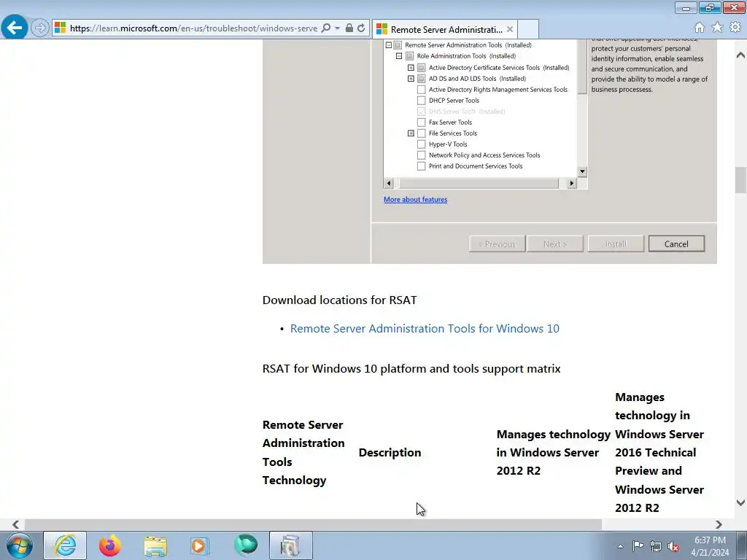Open Windows Media Player taskbar icon
Viewport: 747px width, 560px height.
tap(200, 545)
